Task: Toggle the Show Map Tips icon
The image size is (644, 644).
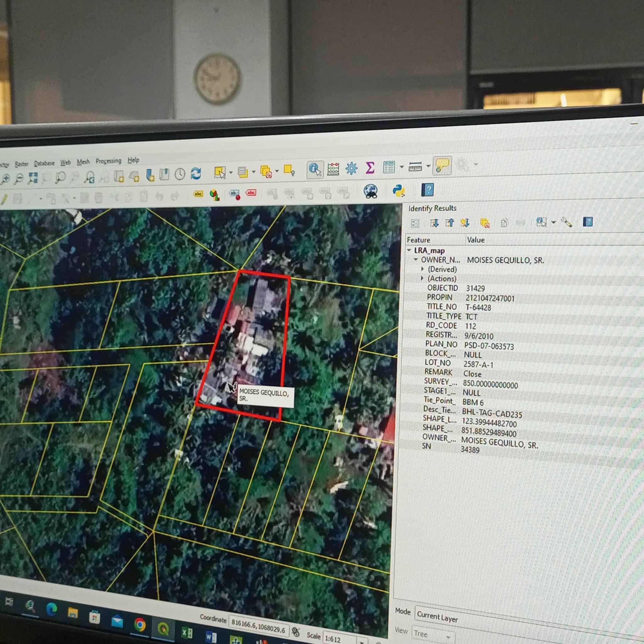Action: [442, 165]
